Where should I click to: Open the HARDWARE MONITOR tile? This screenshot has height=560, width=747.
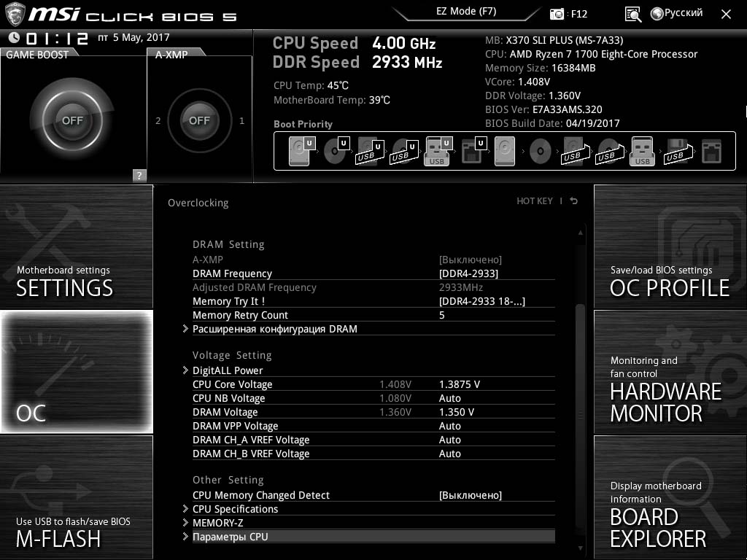(x=670, y=371)
